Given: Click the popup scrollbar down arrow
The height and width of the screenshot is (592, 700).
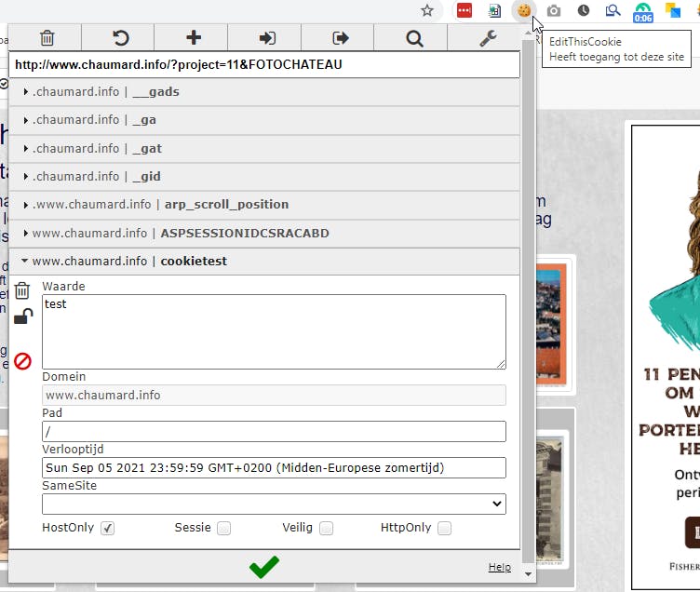Looking at the screenshot, I should [x=528, y=574].
